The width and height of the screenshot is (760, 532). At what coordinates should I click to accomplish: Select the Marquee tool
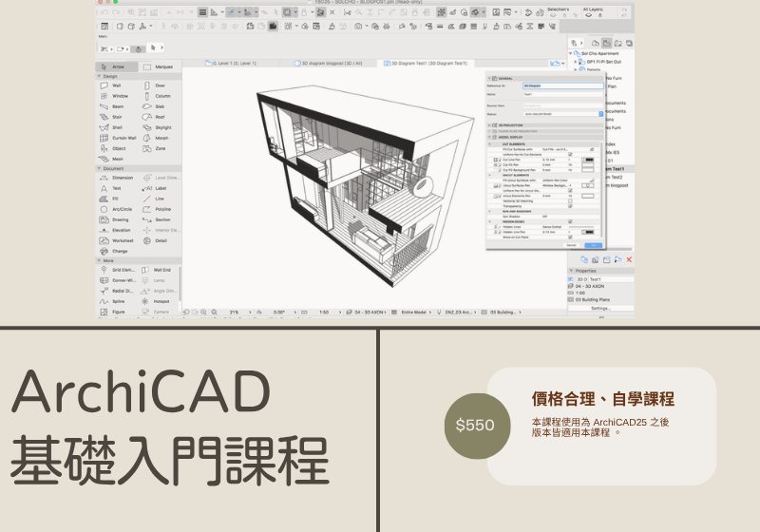(x=159, y=66)
